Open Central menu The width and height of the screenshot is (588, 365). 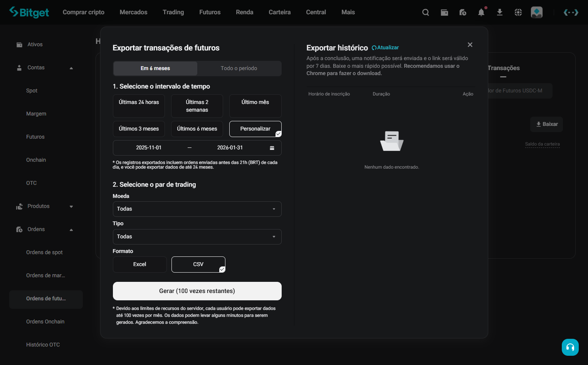pos(316,12)
